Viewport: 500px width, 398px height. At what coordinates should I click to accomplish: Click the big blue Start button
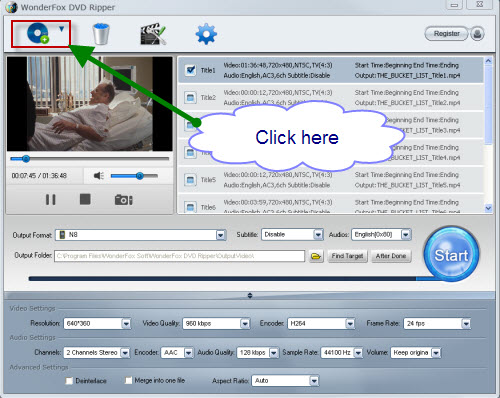[x=451, y=254]
